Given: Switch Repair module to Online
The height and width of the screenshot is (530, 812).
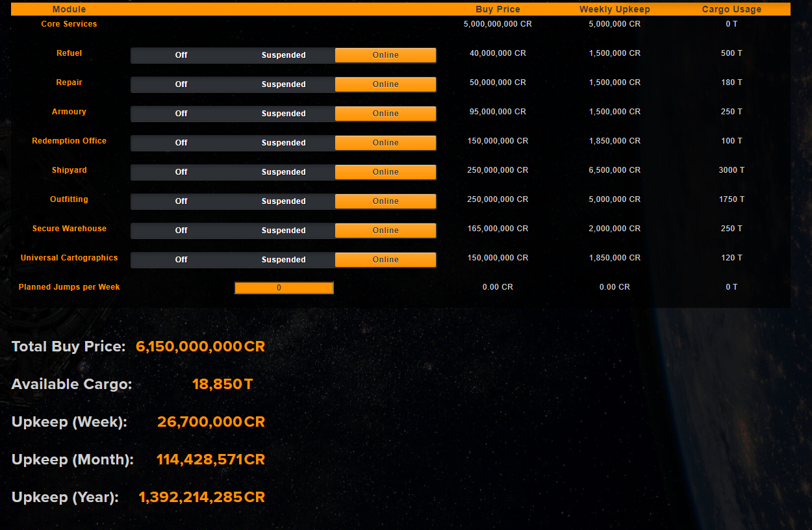Looking at the screenshot, I should coord(385,84).
